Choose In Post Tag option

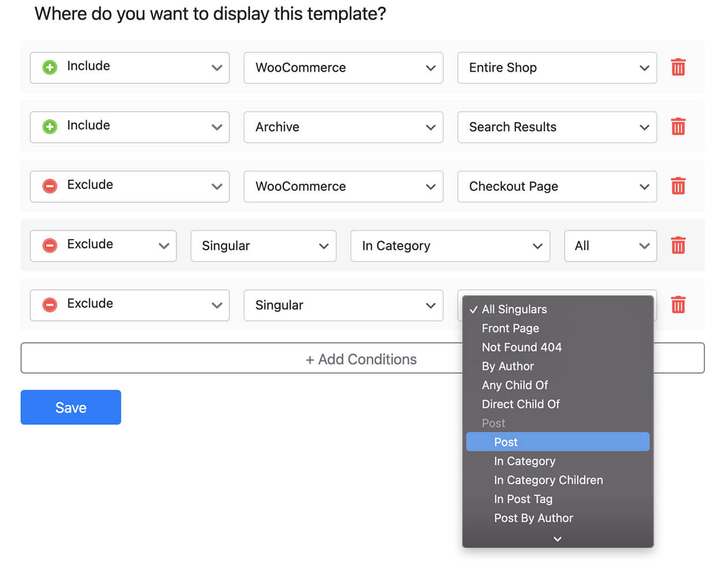[558, 499]
